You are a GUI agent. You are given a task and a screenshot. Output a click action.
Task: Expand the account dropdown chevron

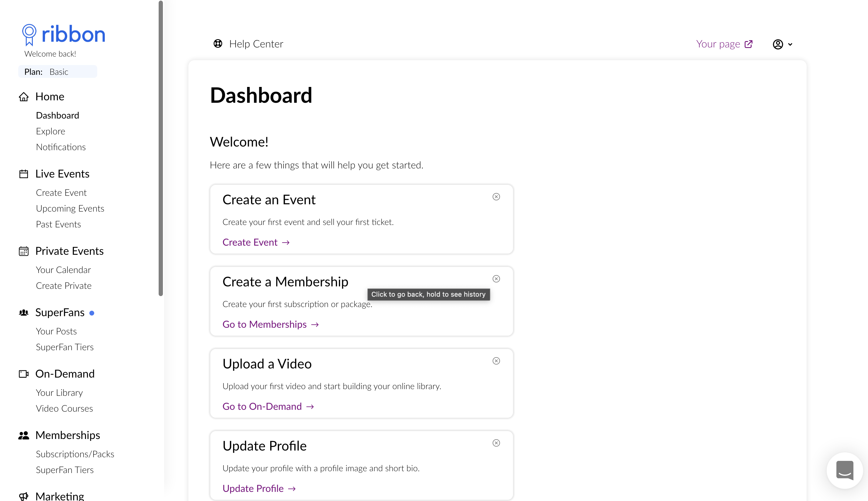point(790,44)
